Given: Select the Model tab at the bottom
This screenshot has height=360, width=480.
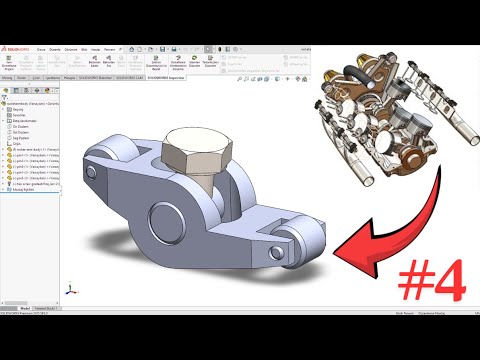Looking at the screenshot, I should click(x=25, y=308).
